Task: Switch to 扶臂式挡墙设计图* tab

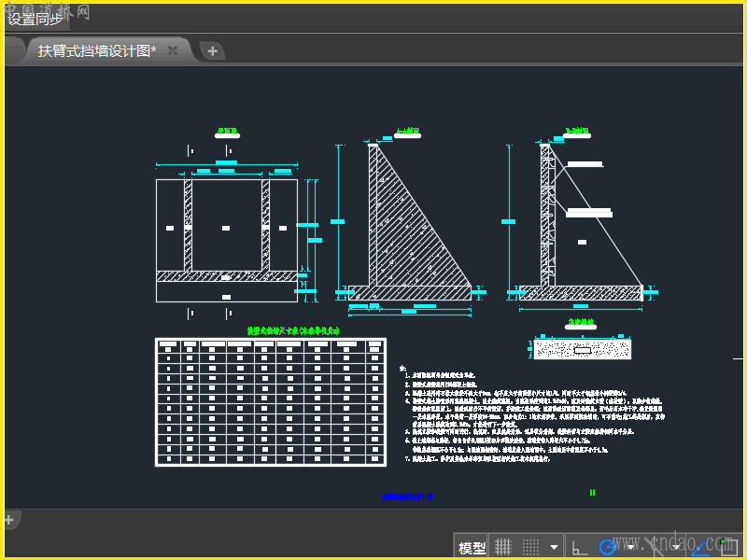Action: pos(97,51)
